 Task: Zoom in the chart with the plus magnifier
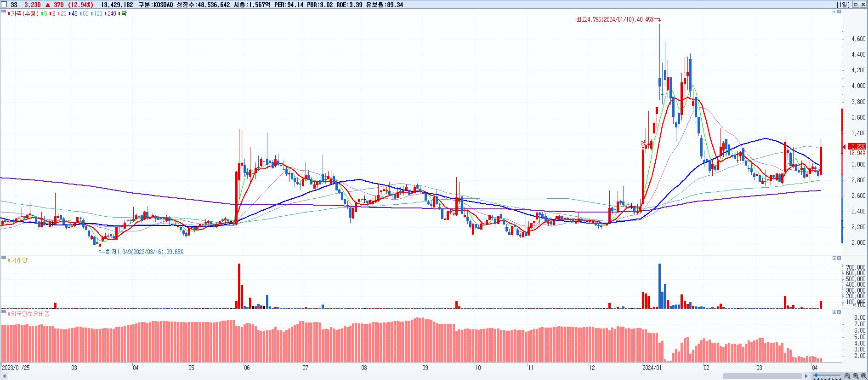click(x=856, y=376)
